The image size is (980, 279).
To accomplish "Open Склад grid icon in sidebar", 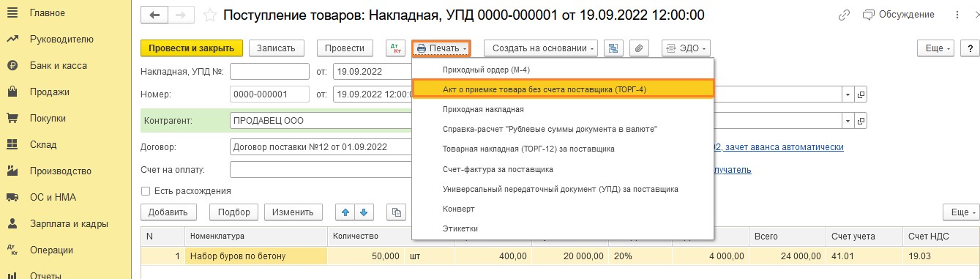I will tap(12, 144).
